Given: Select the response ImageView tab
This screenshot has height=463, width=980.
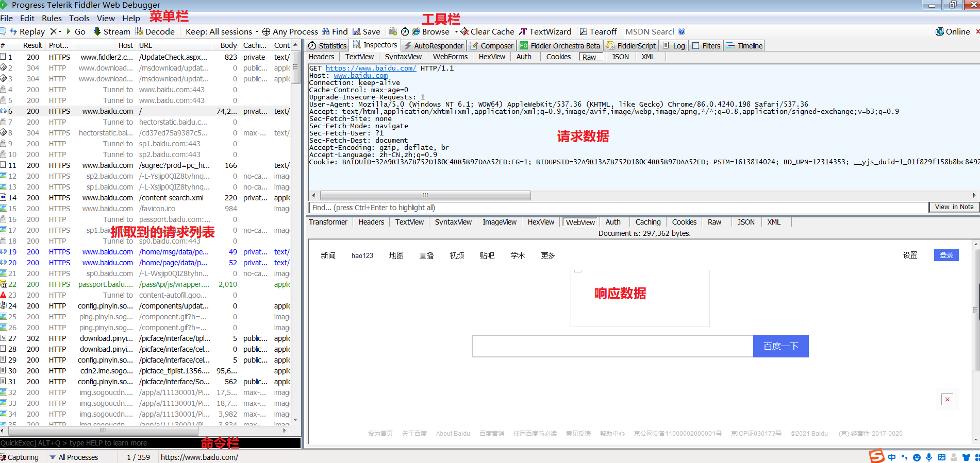Looking at the screenshot, I should click(x=500, y=222).
